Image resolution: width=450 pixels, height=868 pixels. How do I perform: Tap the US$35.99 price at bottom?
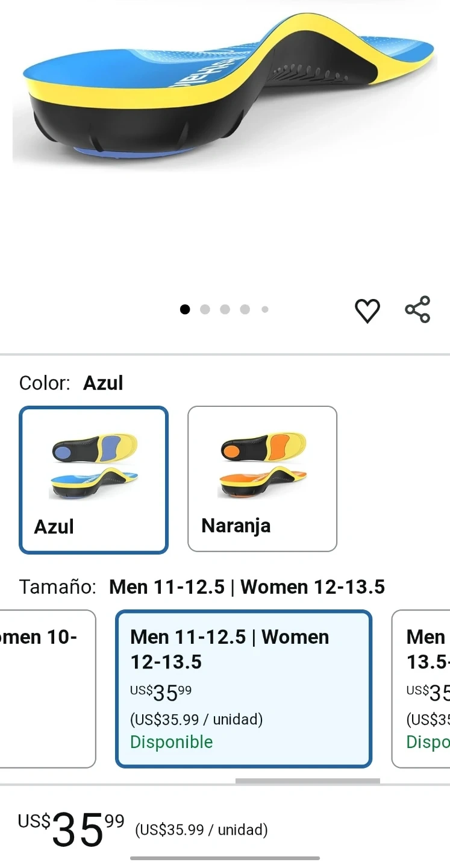point(71,829)
